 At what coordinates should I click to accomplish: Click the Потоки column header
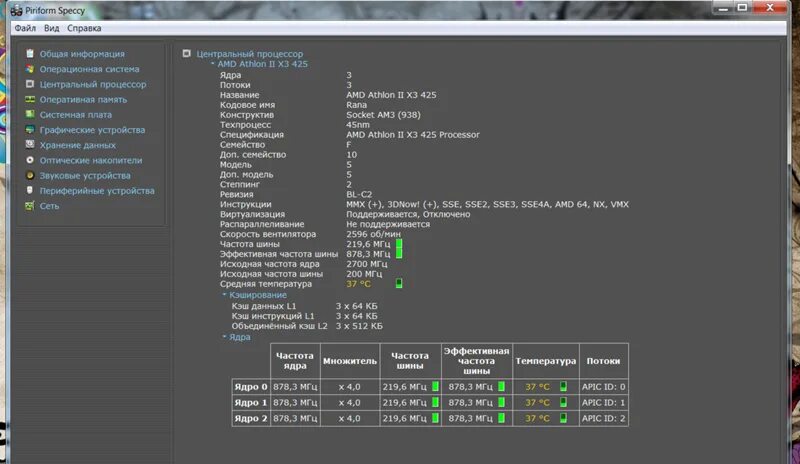click(x=603, y=361)
